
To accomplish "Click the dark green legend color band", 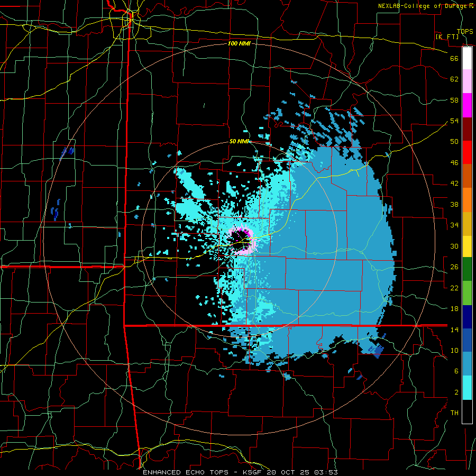I will pyautogui.click(x=467, y=269).
